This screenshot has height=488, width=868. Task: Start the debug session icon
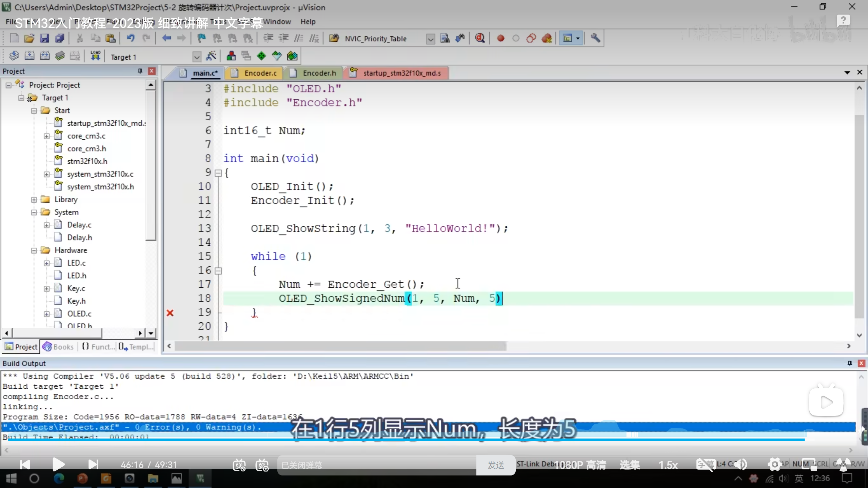(x=480, y=38)
